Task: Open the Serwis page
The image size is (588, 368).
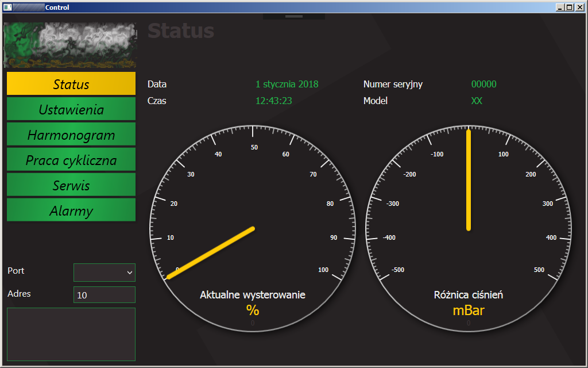Action: pyautogui.click(x=71, y=185)
